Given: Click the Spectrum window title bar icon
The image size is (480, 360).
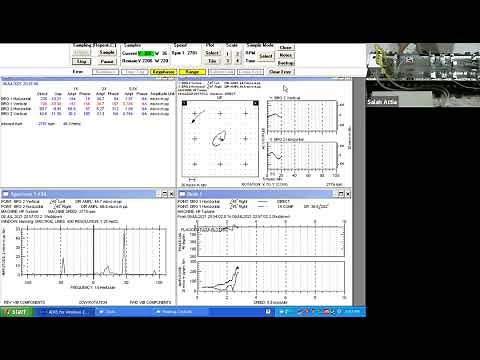Looking at the screenshot, I should [x=6, y=194].
